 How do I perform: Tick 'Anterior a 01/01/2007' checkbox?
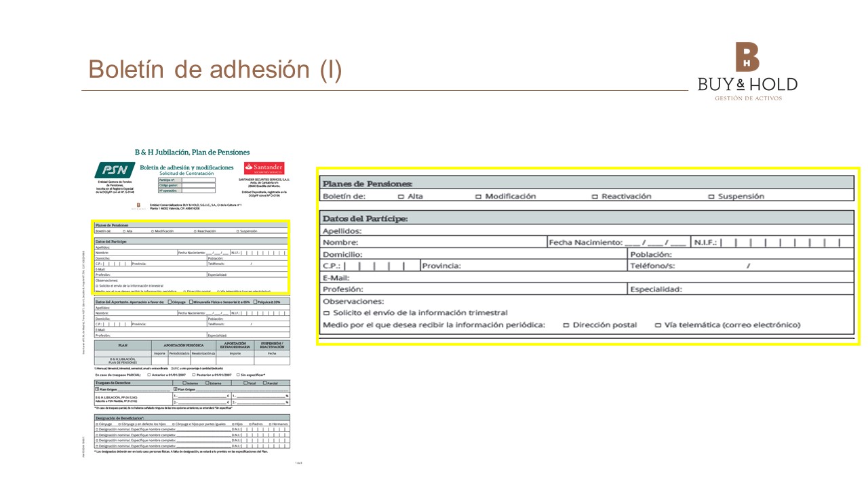(149, 375)
